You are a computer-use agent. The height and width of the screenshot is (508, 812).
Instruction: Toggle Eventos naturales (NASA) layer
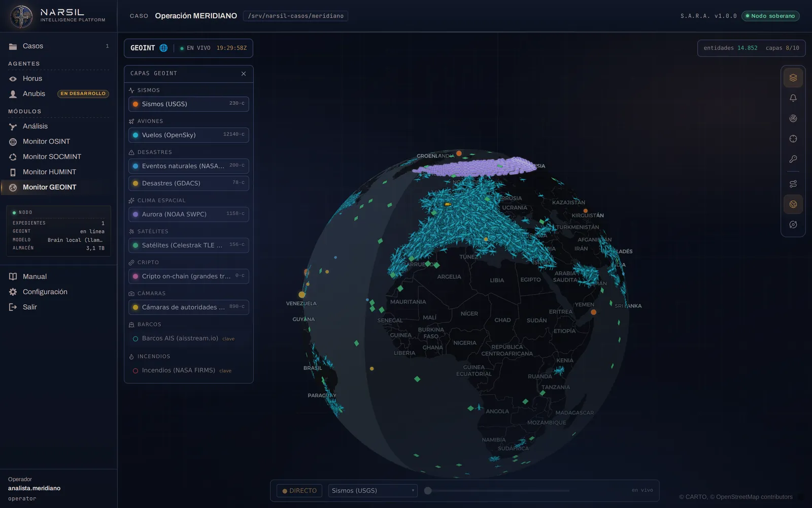[189, 166]
